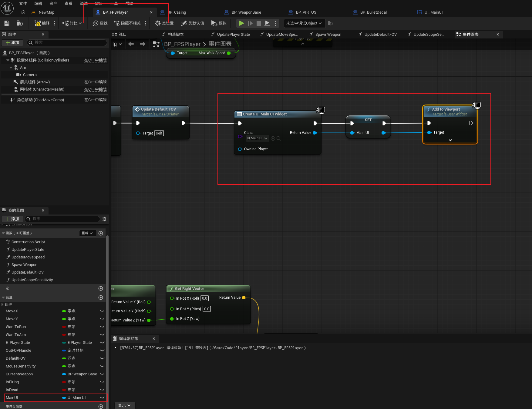Toggle DefaultFOV variable visibility eye

[102, 358]
